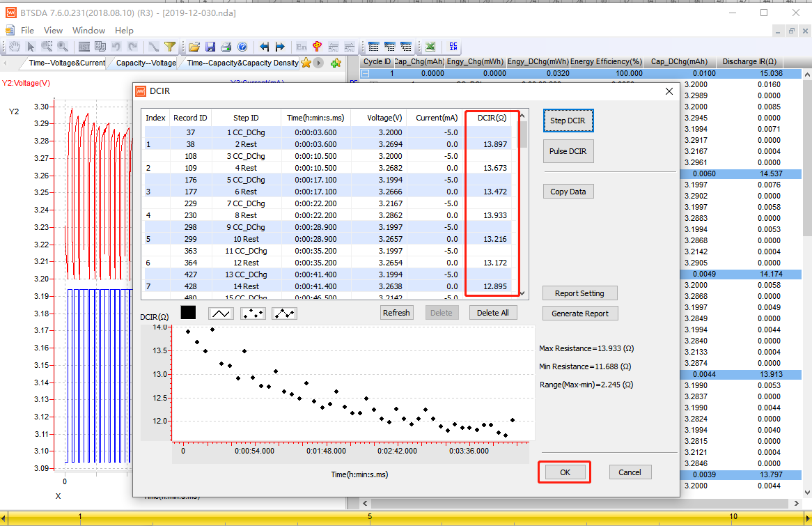
Task: Open the yellow funnel filter tool
Action: coord(170,47)
